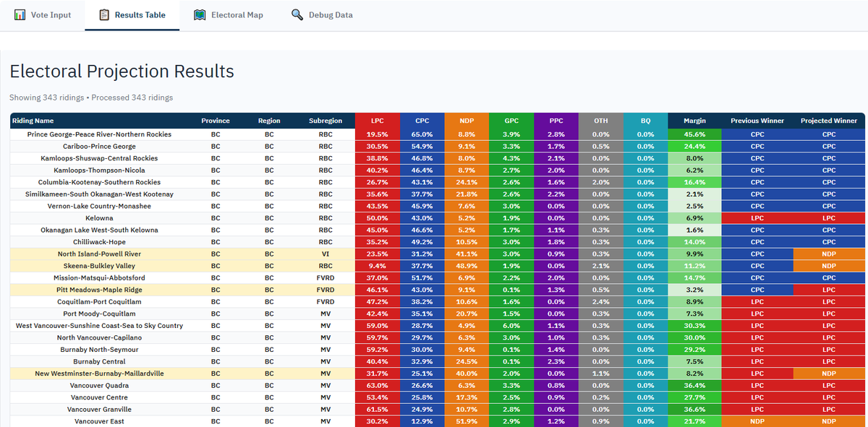868x427 pixels.
Task: Select Pitt Meadows-Maple Ridge riding
Action: (x=99, y=289)
